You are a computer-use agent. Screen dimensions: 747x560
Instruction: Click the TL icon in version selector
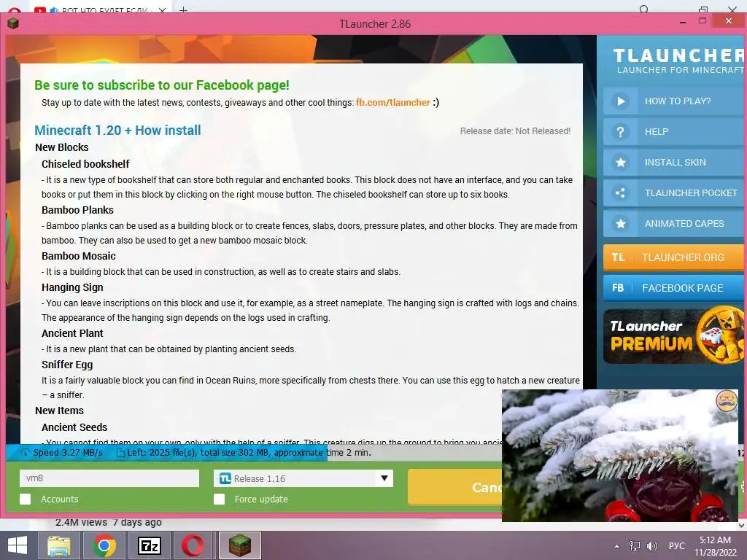pos(225,478)
